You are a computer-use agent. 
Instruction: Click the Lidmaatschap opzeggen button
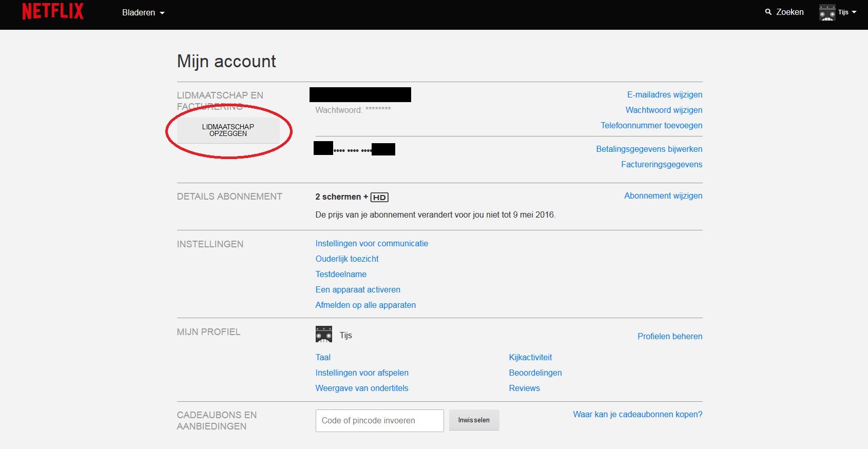pyautogui.click(x=228, y=130)
